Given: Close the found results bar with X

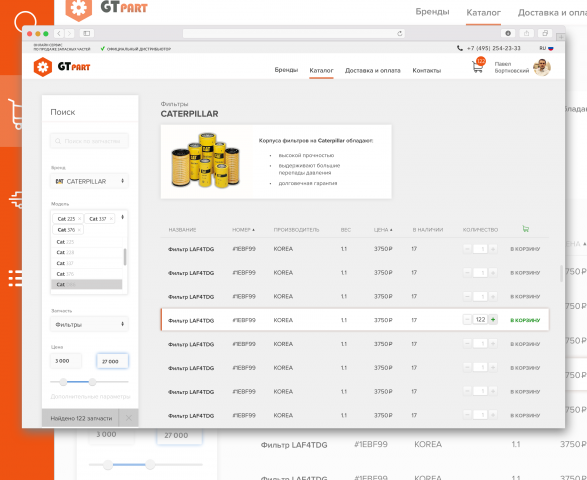Looking at the screenshot, I should coord(128,418).
